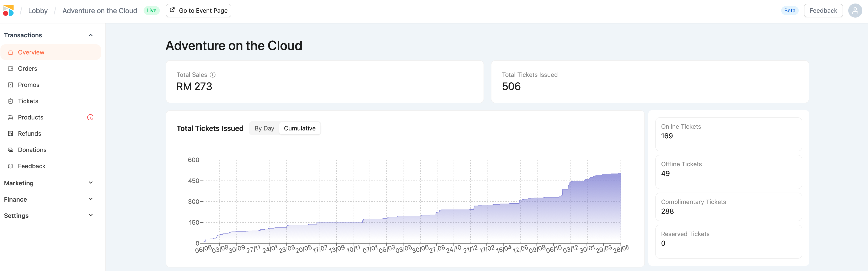Open the user avatar profile menu
This screenshot has height=271, width=868.
(x=855, y=11)
